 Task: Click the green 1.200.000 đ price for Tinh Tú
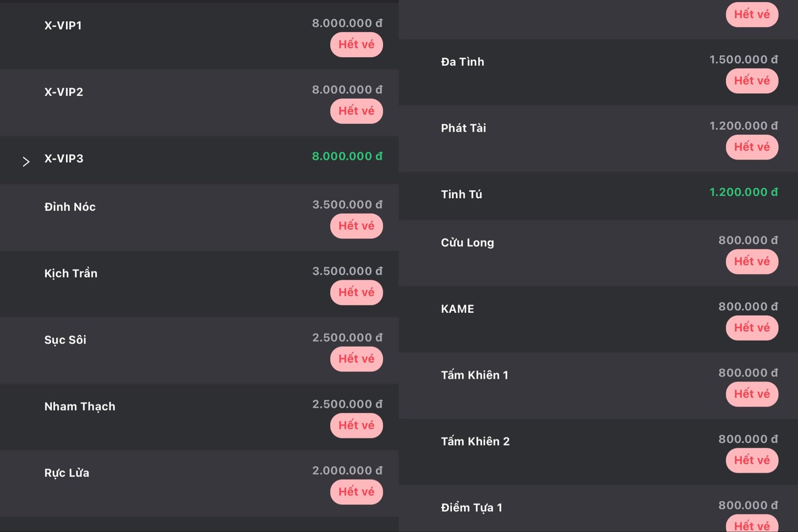[744, 192]
